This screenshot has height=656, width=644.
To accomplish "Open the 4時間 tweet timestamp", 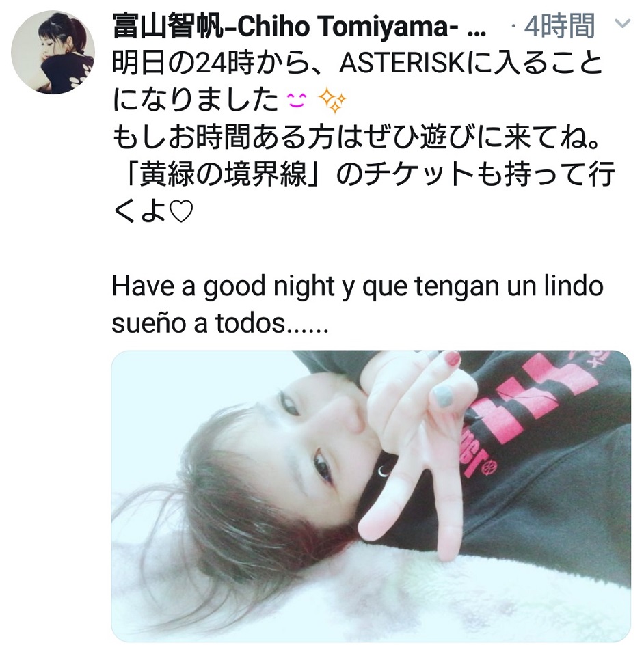I will click(559, 26).
